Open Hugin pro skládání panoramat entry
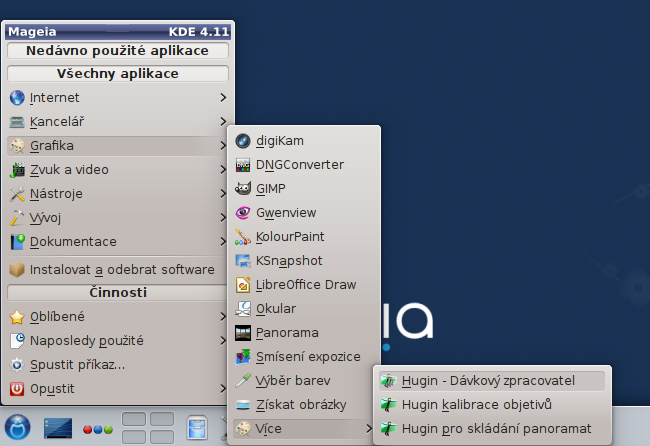Image resolution: width=650 pixels, height=446 pixels. pos(492,429)
